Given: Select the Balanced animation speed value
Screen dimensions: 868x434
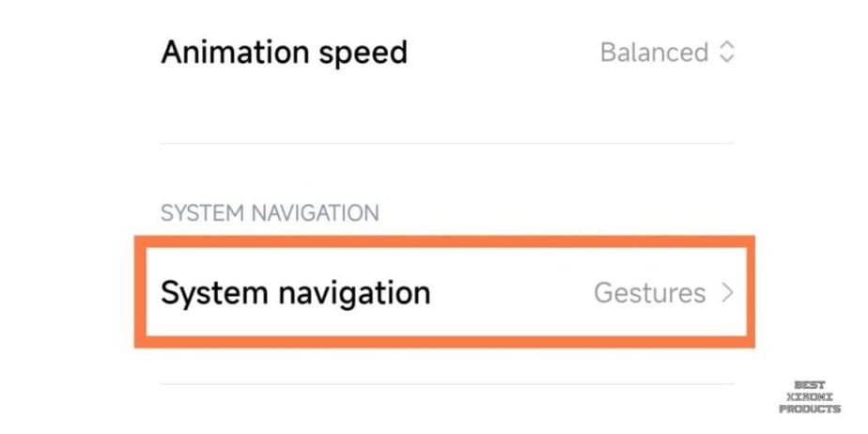Looking at the screenshot, I should (x=654, y=53).
